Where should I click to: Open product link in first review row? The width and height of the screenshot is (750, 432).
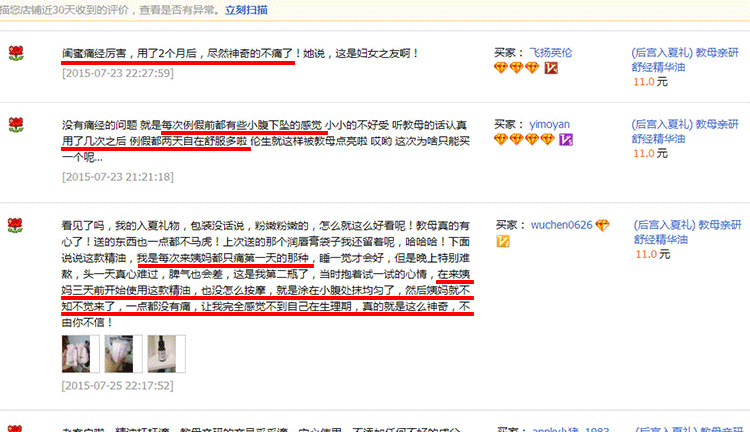685,60
